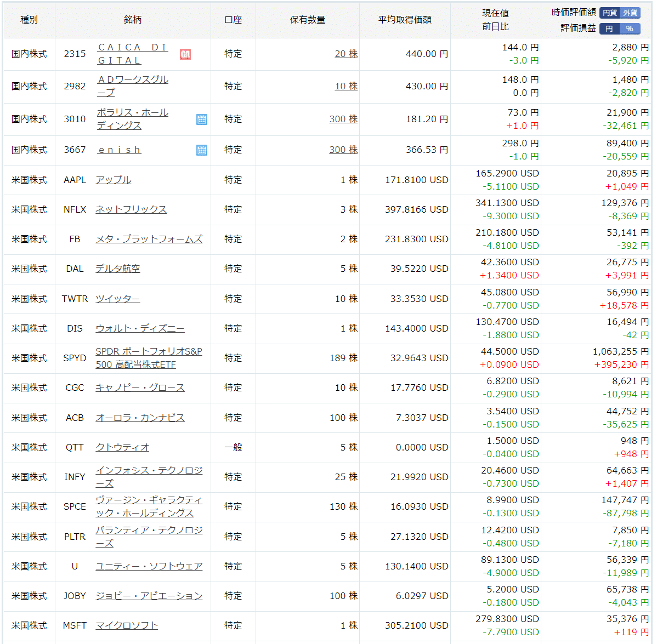Click ticker INFY

pyautogui.click(x=75, y=477)
